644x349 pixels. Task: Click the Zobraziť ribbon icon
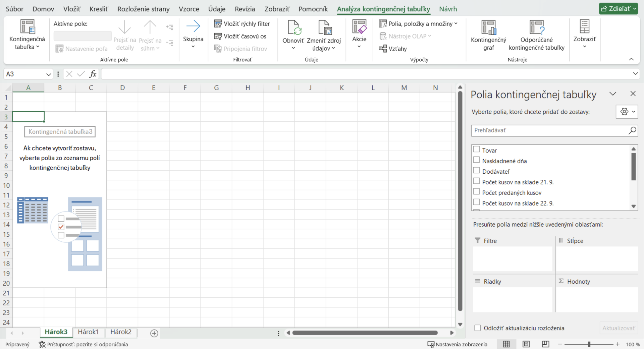point(585,26)
